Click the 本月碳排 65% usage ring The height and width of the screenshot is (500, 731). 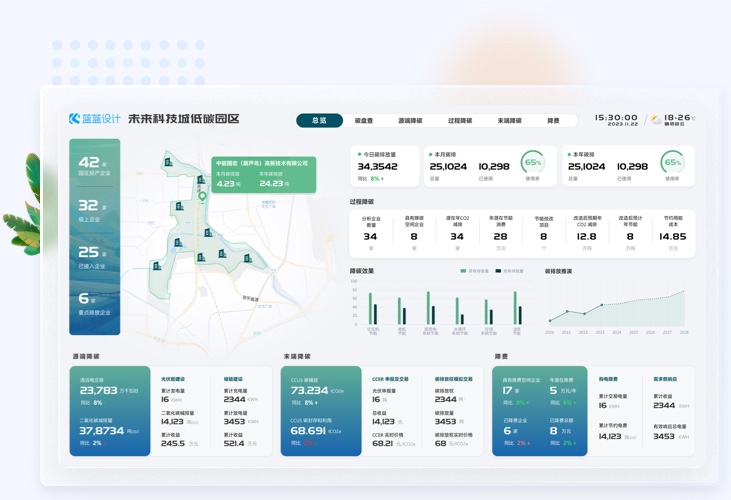pos(533,163)
